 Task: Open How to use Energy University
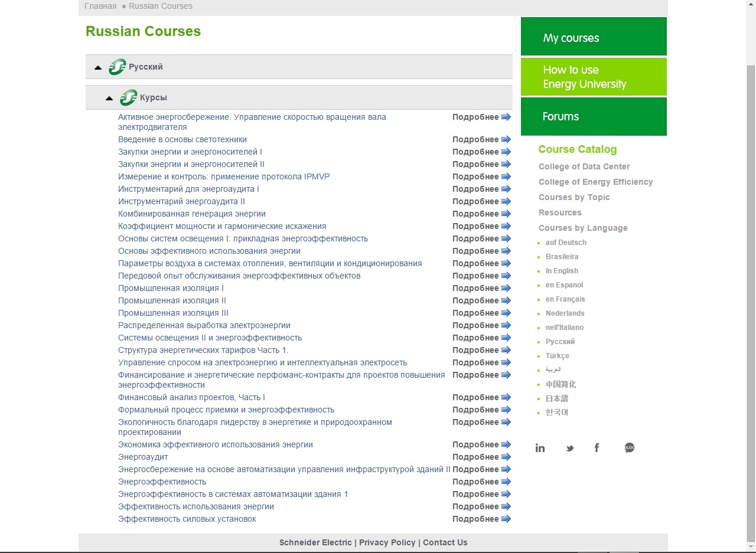pyautogui.click(x=594, y=77)
